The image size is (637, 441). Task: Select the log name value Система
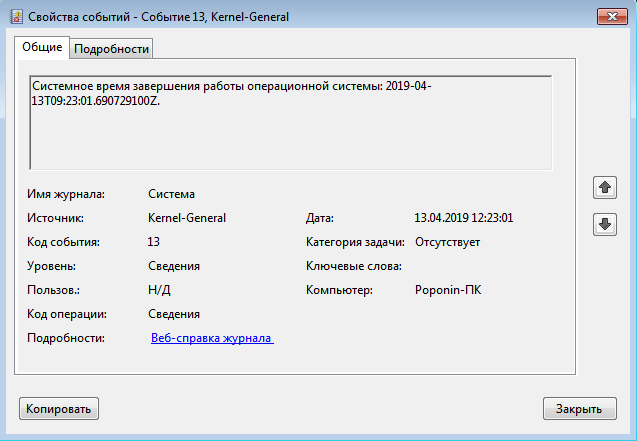coord(171,194)
